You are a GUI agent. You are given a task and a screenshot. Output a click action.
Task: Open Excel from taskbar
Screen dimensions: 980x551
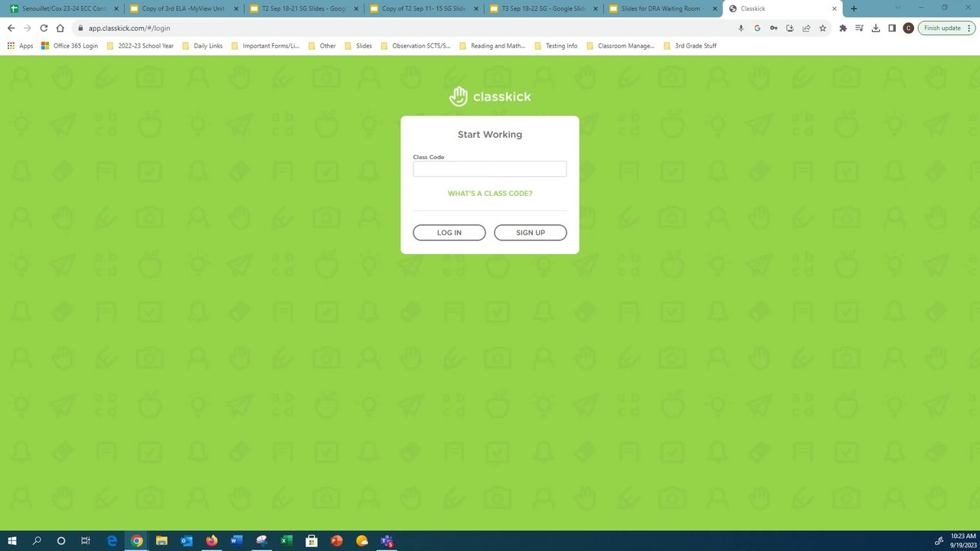286,541
